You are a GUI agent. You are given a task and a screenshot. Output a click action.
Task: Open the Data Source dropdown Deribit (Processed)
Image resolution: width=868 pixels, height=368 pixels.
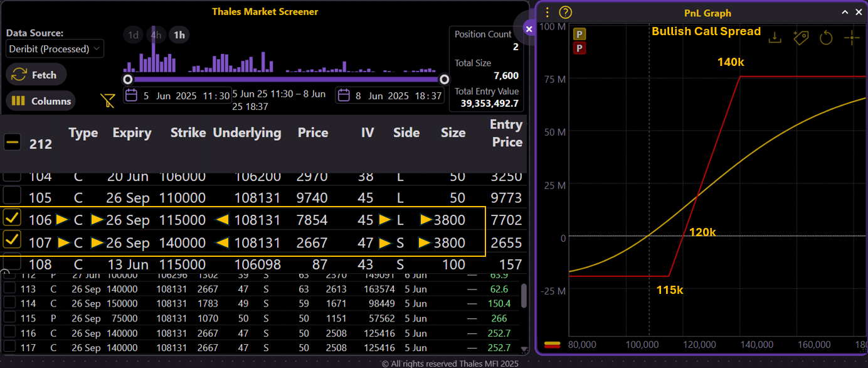[55, 49]
